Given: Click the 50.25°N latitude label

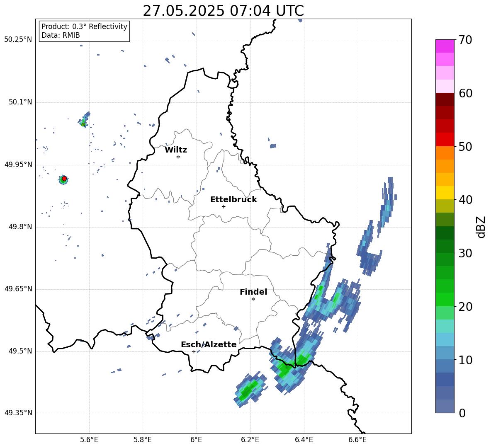Looking at the screenshot, I should tap(18, 40).
